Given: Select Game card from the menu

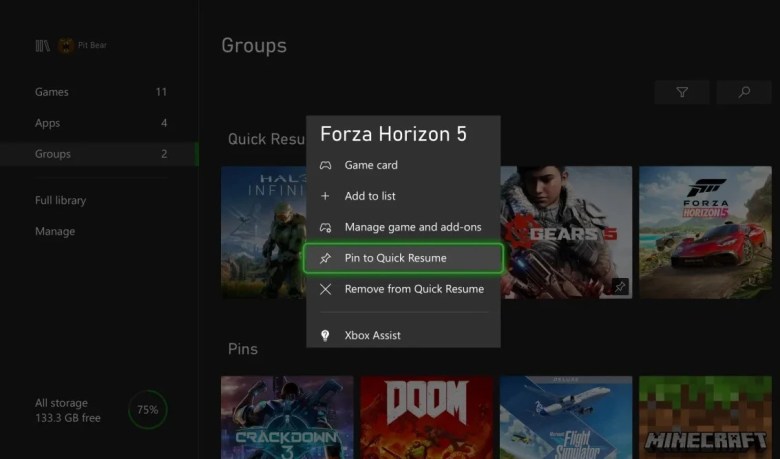Looking at the screenshot, I should (x=403, y=165).
